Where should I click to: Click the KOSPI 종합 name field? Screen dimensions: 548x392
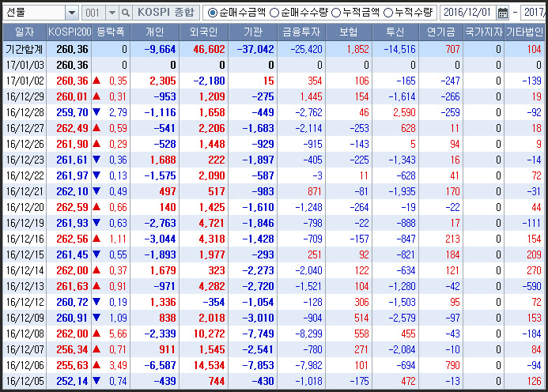(165, 13)
